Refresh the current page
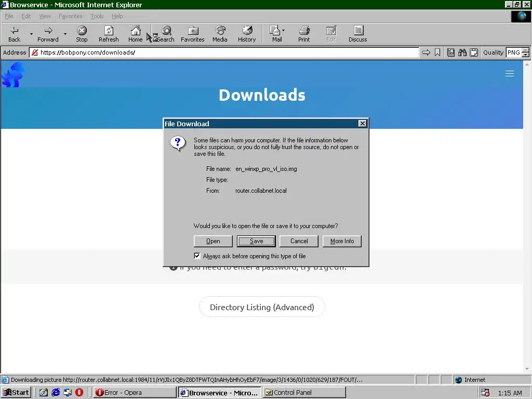The height and width of the screenshot is (399, 532). click(109, 34)
